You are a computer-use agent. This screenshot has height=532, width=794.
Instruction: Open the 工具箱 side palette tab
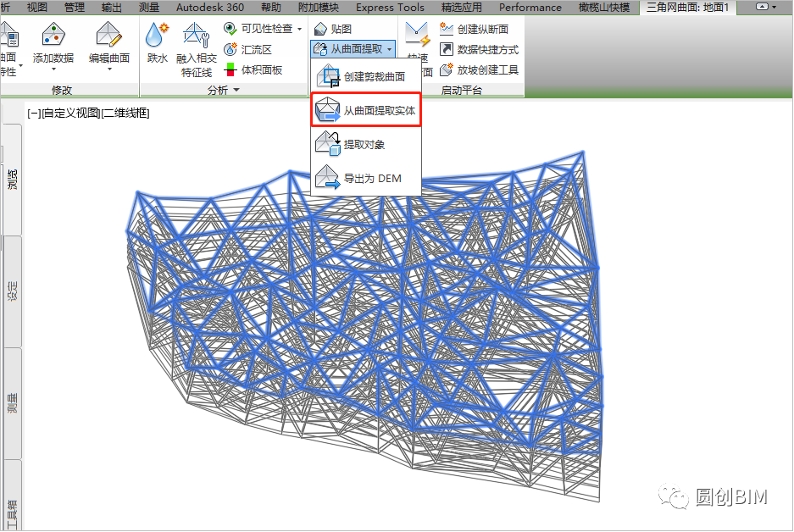(x=12, y=496)
